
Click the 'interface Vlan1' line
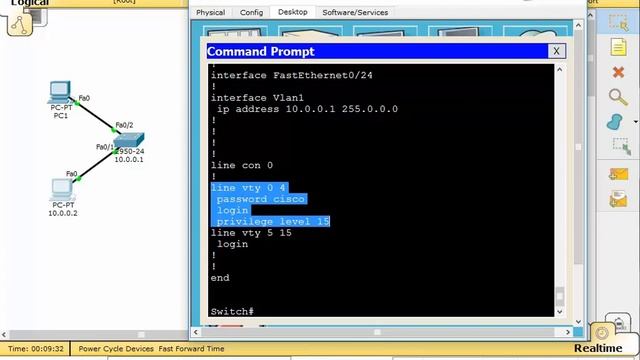(257, 98)
